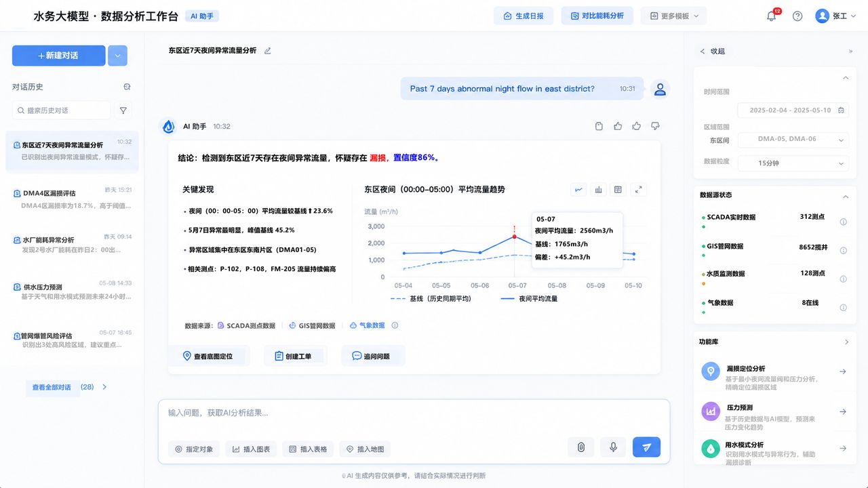Image resolution: width=868 pixels, height=488 pixels.
Task: Select conversation DMA4区漏损评估
Action: click(x=72, y=199)
